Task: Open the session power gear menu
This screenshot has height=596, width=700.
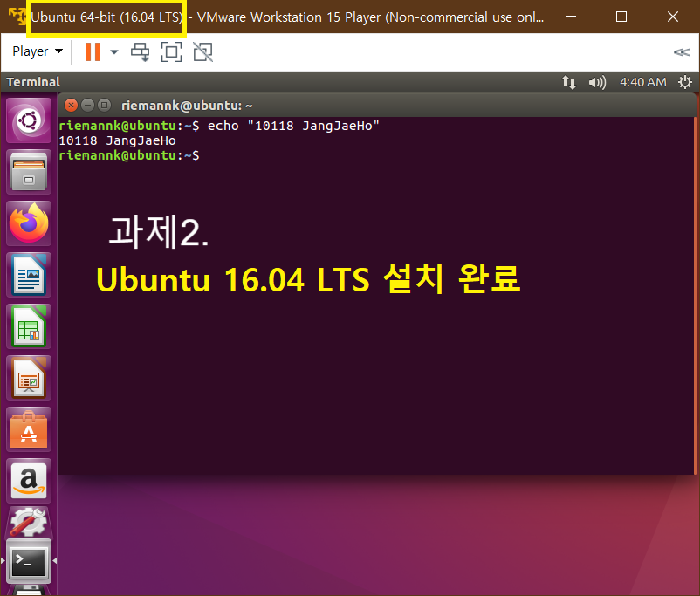Action: click(x=685, y=82)
